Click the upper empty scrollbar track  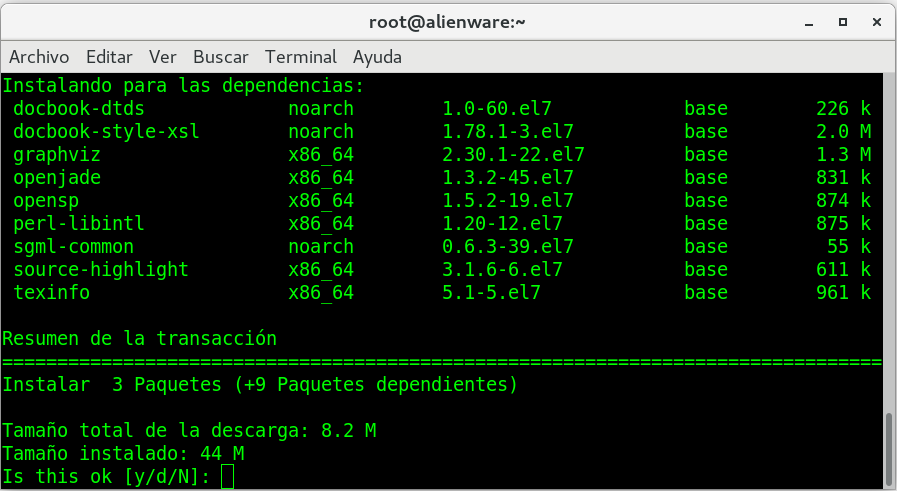(x=889, y=240)
